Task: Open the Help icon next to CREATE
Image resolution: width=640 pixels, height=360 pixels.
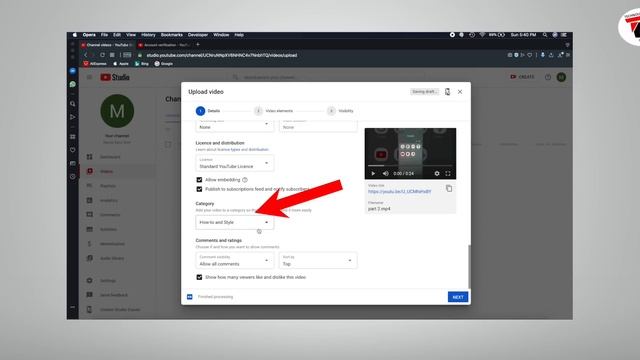Action: tap(548, 77)
